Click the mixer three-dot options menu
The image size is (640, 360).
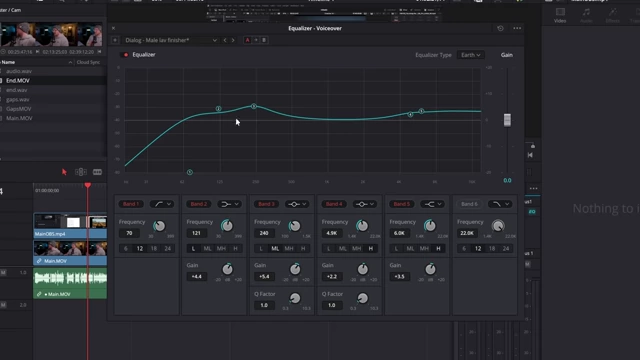coord(533,189)
